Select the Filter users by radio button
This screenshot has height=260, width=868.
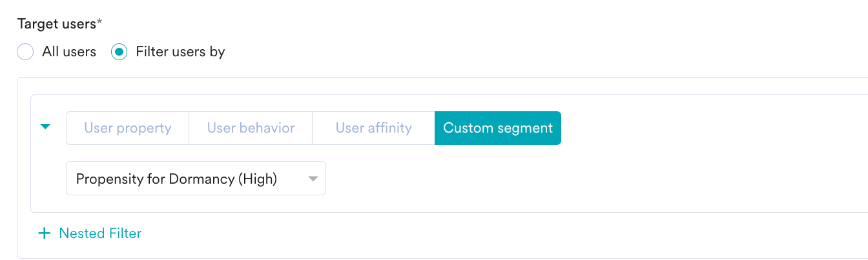pos(119,52)
